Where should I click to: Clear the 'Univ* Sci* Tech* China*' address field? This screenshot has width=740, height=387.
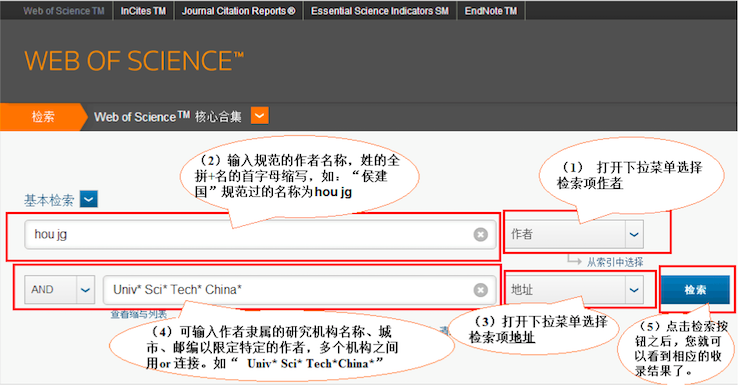coord(480,290)
